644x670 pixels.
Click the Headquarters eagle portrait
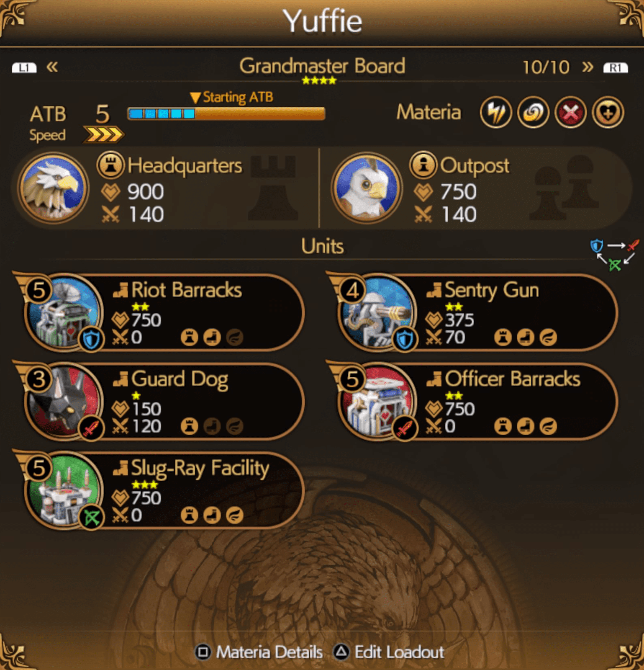[x=53, y=188]
